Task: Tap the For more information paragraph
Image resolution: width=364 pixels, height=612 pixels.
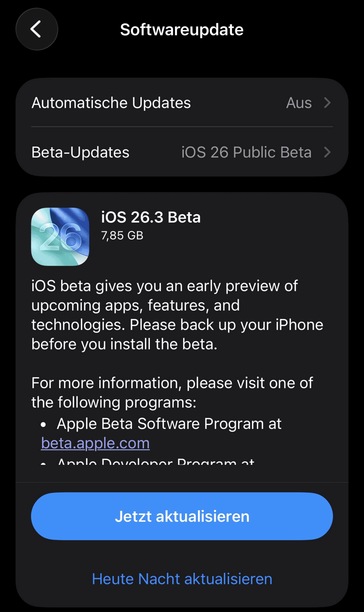Action: tap(172, 392)
